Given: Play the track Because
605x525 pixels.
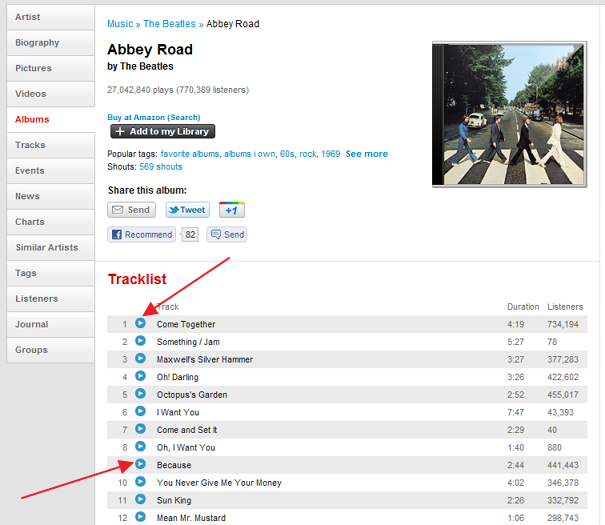Looking at the screenshot, I should [140, 464].
